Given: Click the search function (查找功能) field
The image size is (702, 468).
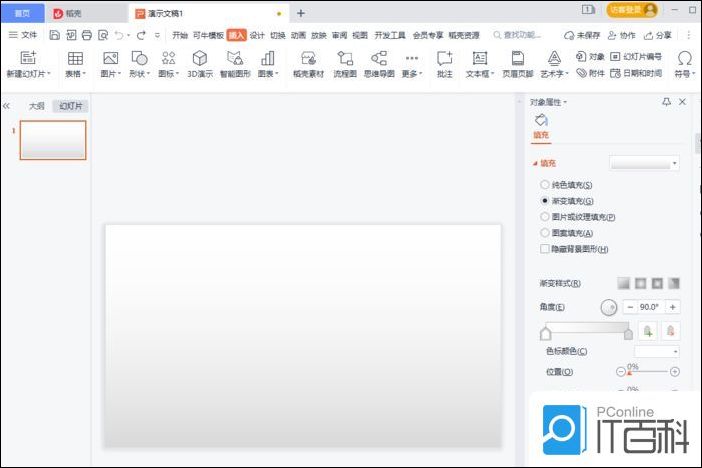Looking at the screenshot, I should coord(518,35).
